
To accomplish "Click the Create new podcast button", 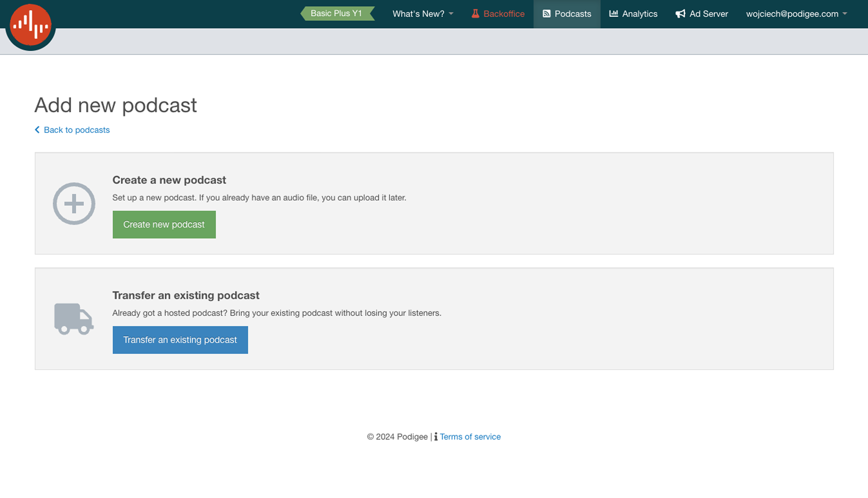I will click(x=164, y=225).
